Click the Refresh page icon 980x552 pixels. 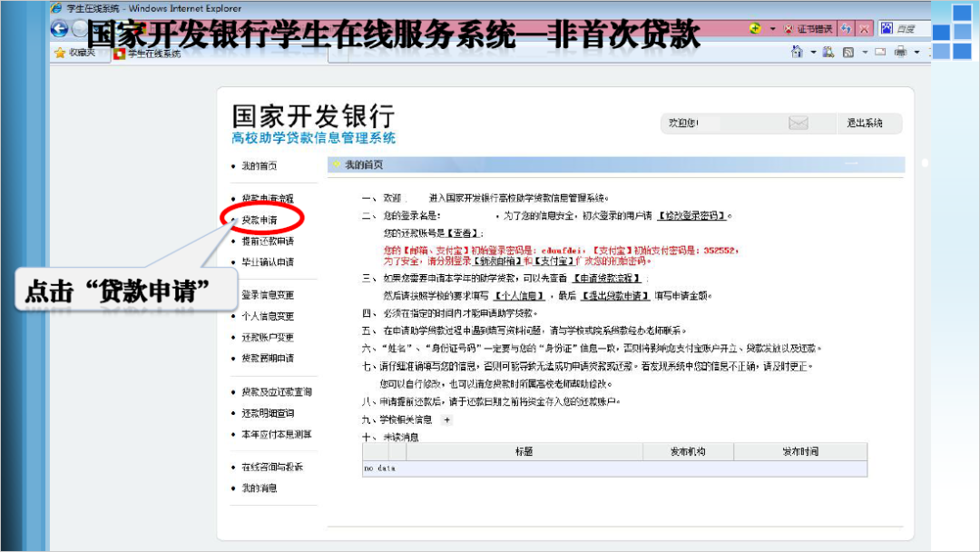pyautogui.click(x=847, y=29)
